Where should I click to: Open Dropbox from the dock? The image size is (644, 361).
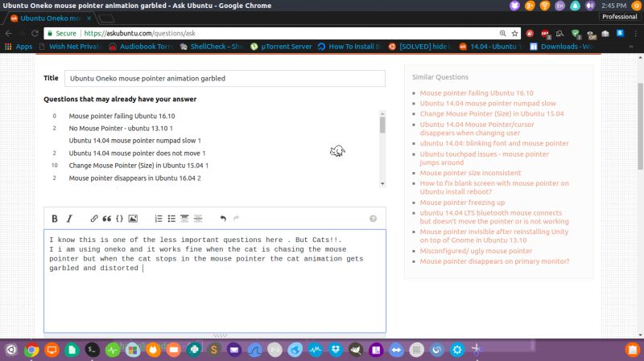[336, 350]
